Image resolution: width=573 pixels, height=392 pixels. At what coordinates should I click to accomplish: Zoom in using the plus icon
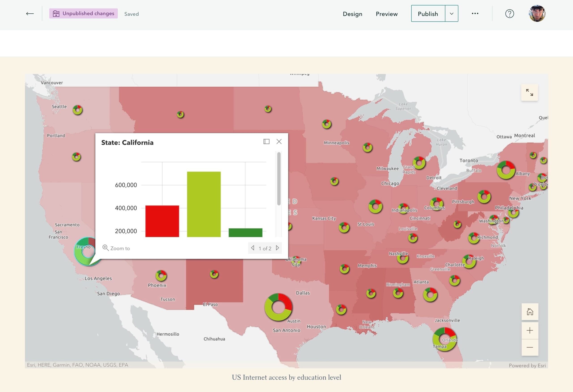(x=530, y=330)
